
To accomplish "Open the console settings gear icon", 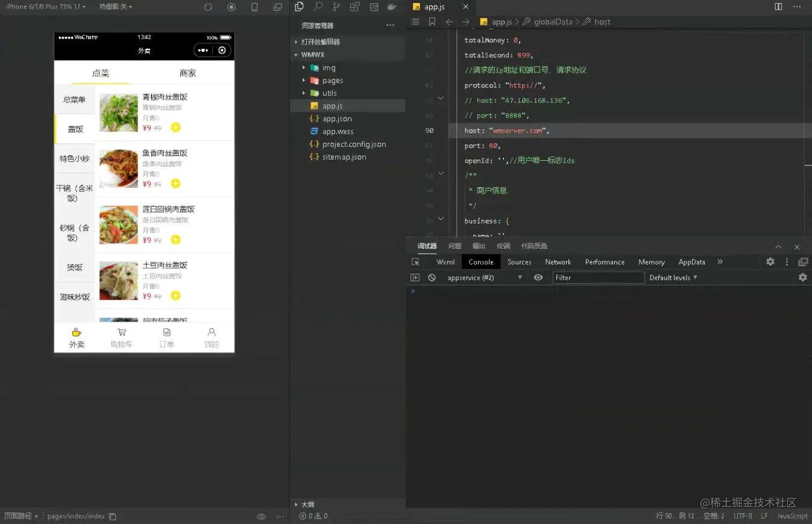I will point(802,278).
